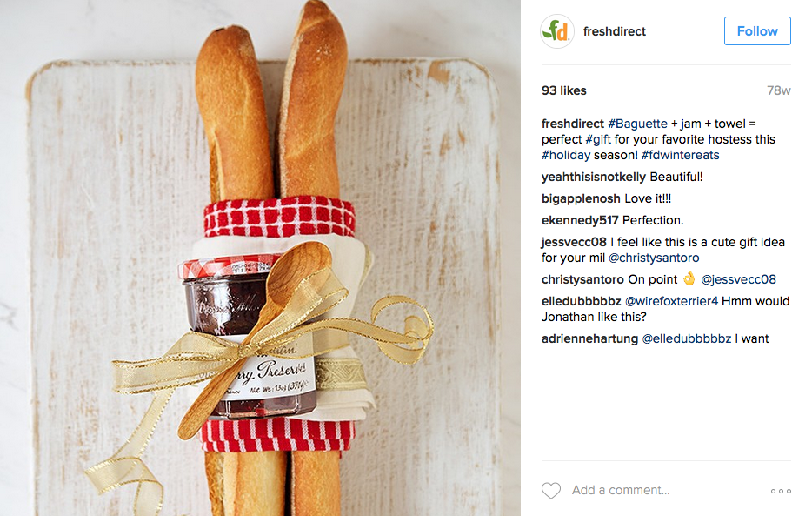The image size is (812, 516).
Task: Follow the freshdirect account
Action: [757, 31]
